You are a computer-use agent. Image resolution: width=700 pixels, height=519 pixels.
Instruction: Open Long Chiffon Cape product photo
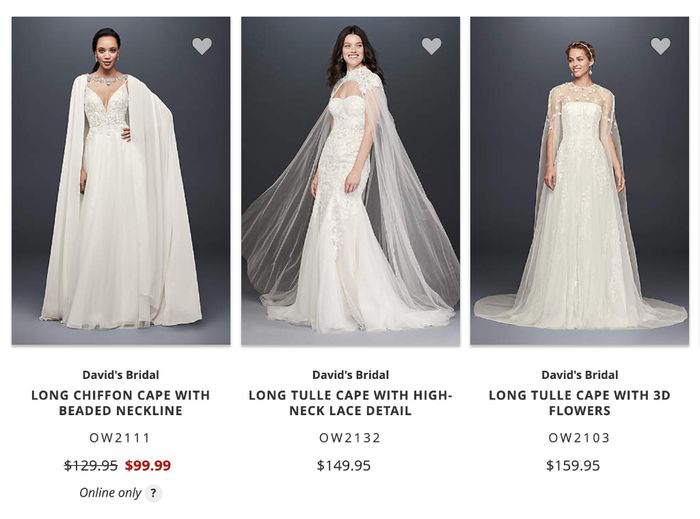(x=121, y=180)
